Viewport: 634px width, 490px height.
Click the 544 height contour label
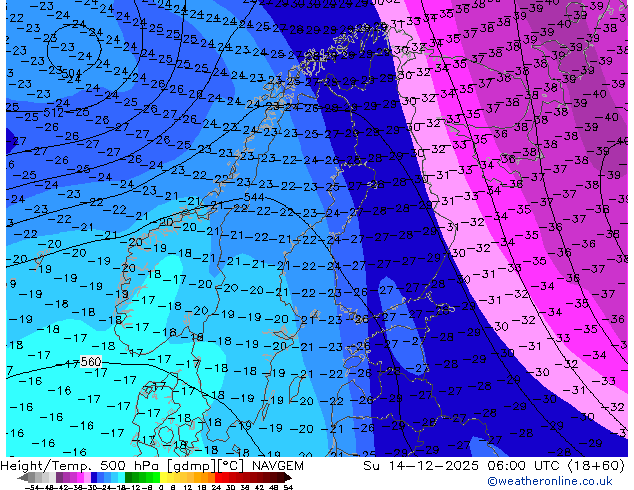[x=254, y=197]
